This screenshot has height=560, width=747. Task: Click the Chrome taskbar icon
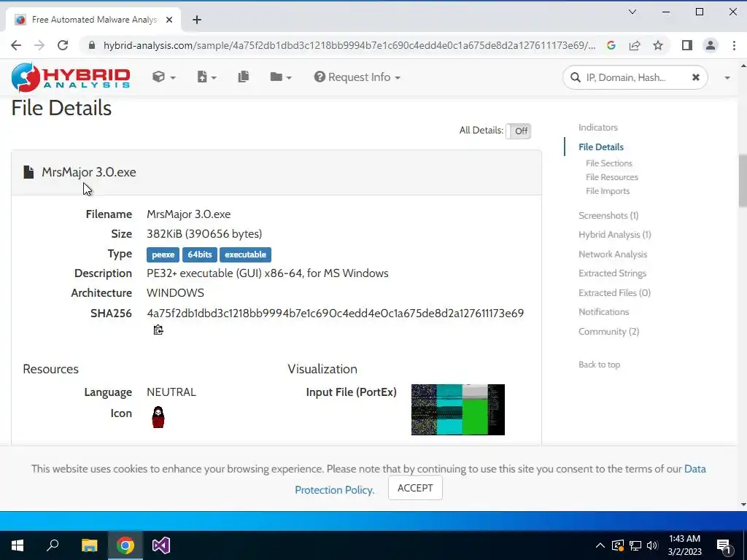(x=125, y=545)
